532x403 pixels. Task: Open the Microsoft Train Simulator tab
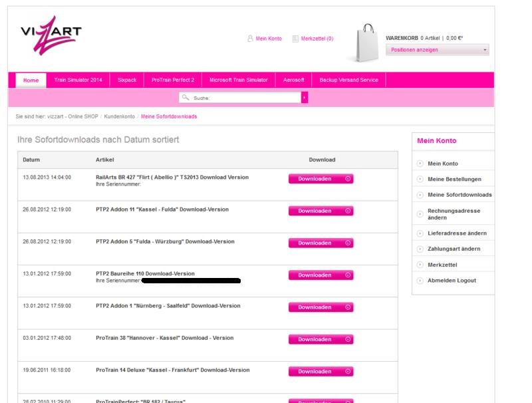coord(239,80)
